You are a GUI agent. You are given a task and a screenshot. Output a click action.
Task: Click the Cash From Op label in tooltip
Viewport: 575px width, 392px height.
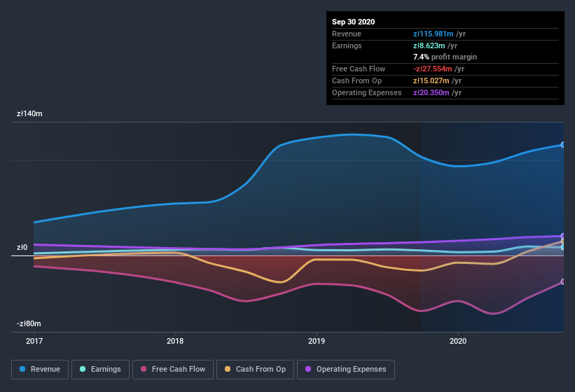point(356,80)
